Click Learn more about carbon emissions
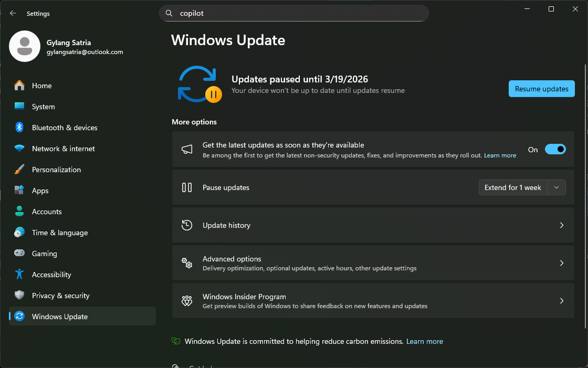Viewport: 588px width, 368px height. click(x=424, y=341)
